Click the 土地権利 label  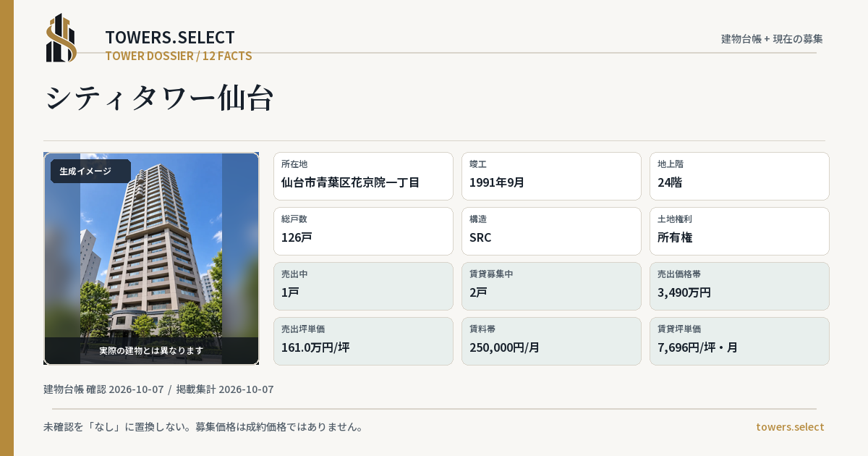pos(675,219)
